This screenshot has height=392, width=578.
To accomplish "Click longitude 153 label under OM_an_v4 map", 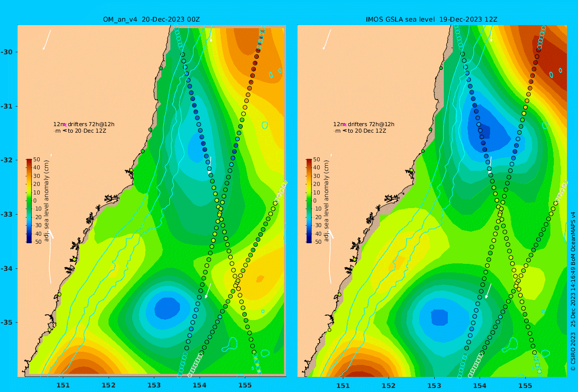I will [x=154, y=386].
